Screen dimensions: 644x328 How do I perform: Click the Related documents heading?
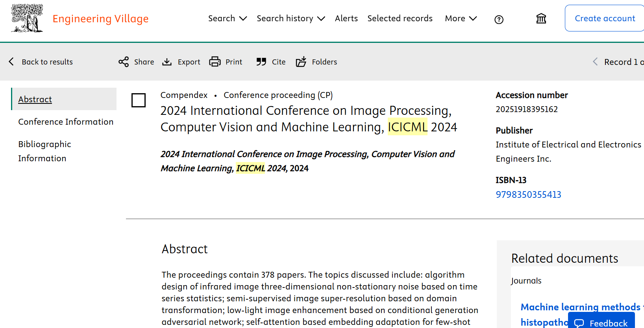[x=564, y=258]
